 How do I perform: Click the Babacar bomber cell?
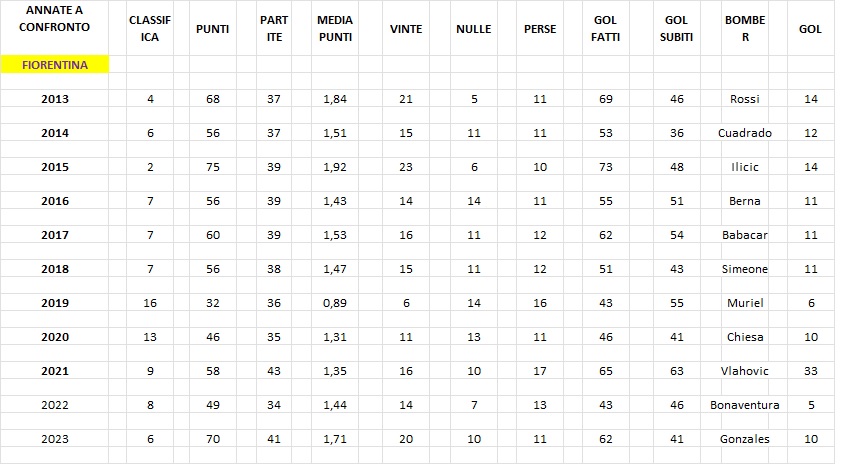coord(744,235)
